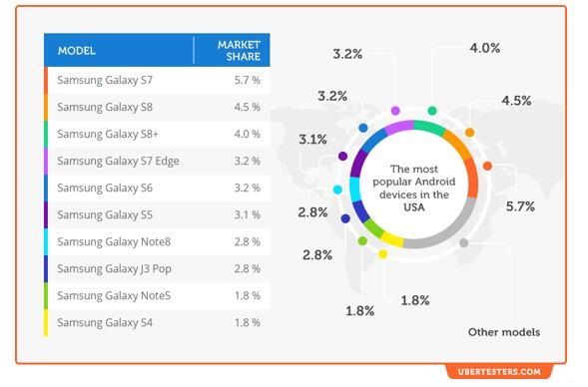
Task: Click the 5.7% chart label
Action: coord(520,206)
